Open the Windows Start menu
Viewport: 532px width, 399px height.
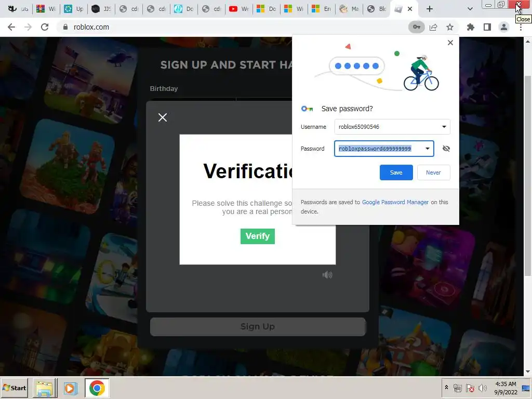pos(15,388)
